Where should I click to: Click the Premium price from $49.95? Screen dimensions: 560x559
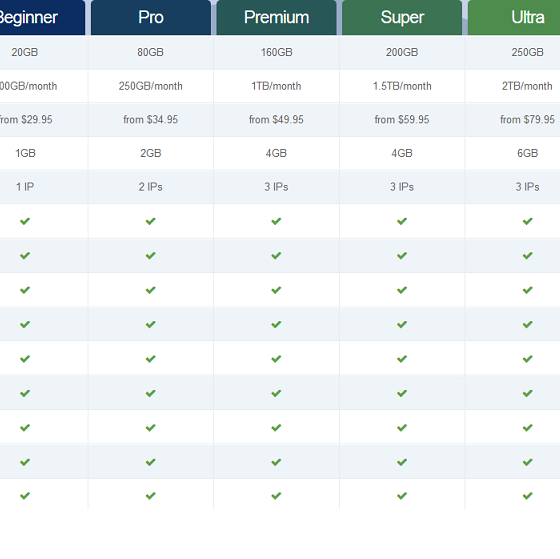tap(276, 119)
